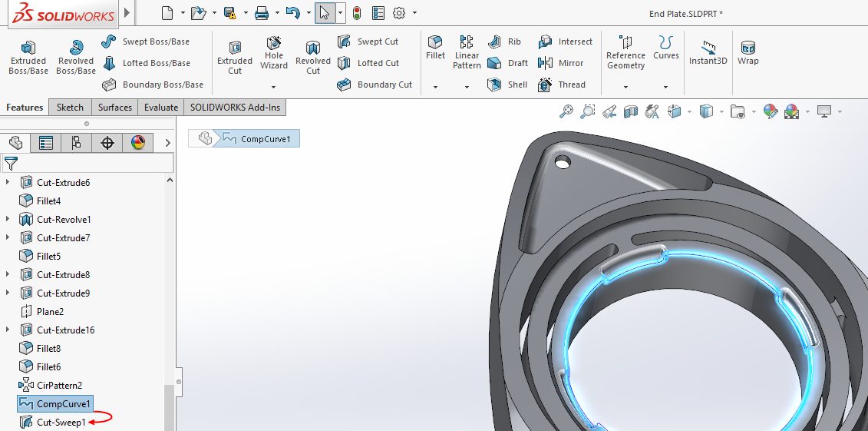Open the Linear Pattern dropdown arrow

click(467, 87)
